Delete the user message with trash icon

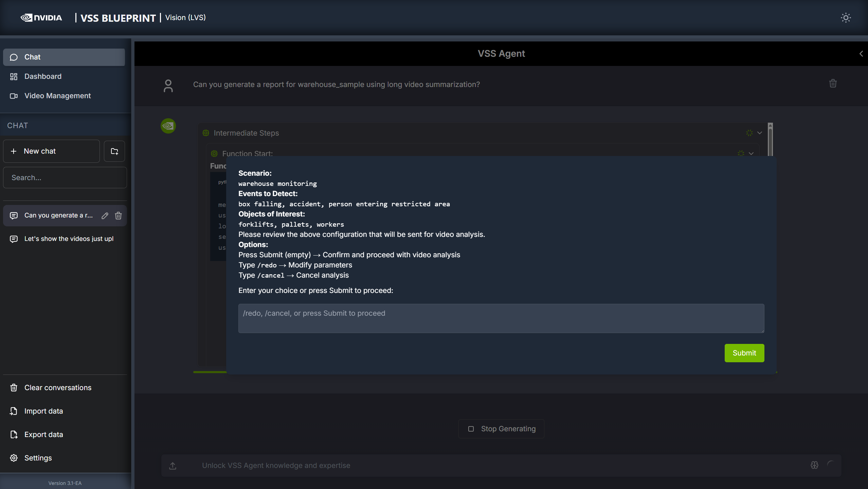[x=833, y=84]
